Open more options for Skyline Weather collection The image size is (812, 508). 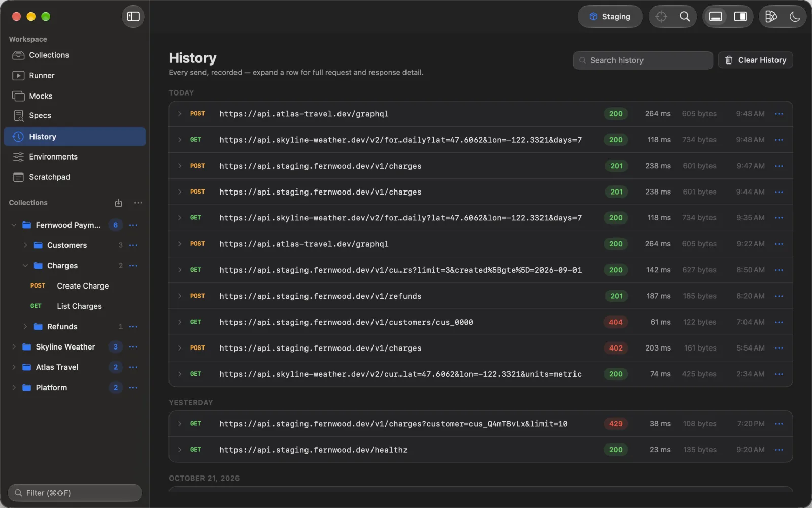[133, 347]
